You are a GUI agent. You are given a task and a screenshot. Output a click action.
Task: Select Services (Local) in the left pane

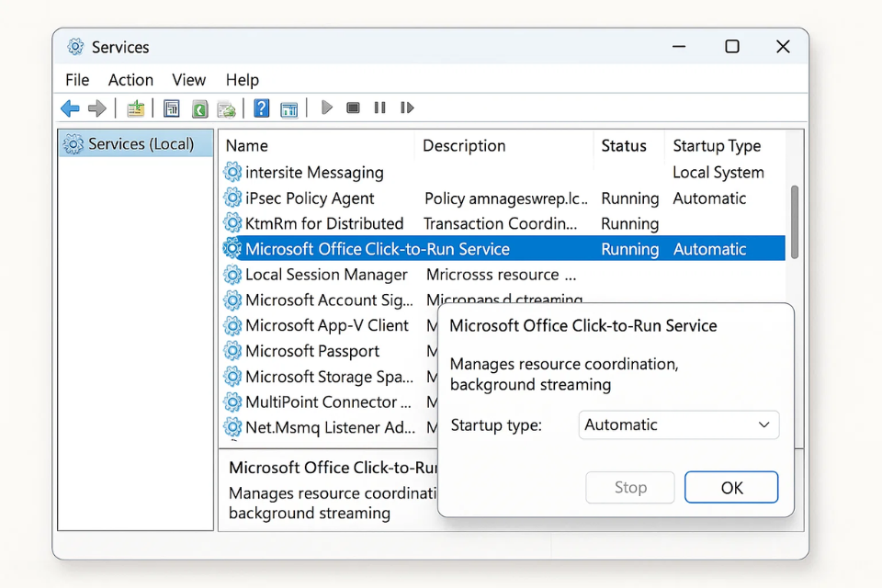coord(134,143)
